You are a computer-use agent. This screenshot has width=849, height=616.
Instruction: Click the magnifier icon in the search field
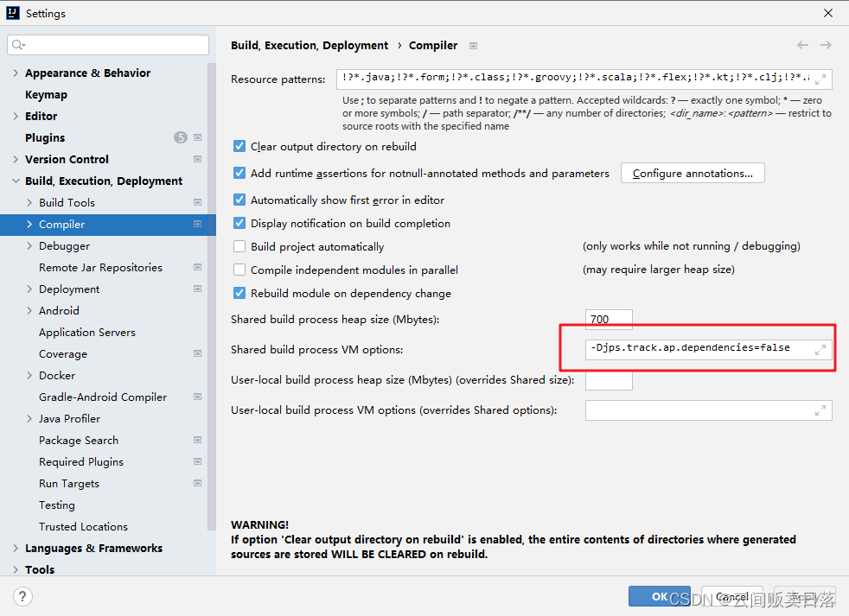(x=17, y=44)
